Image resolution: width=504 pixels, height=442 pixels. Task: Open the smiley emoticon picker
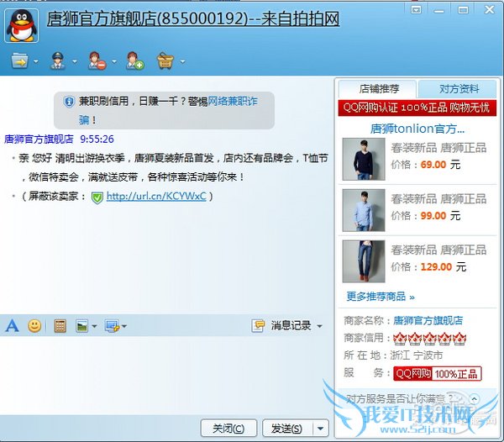point(34,326)
